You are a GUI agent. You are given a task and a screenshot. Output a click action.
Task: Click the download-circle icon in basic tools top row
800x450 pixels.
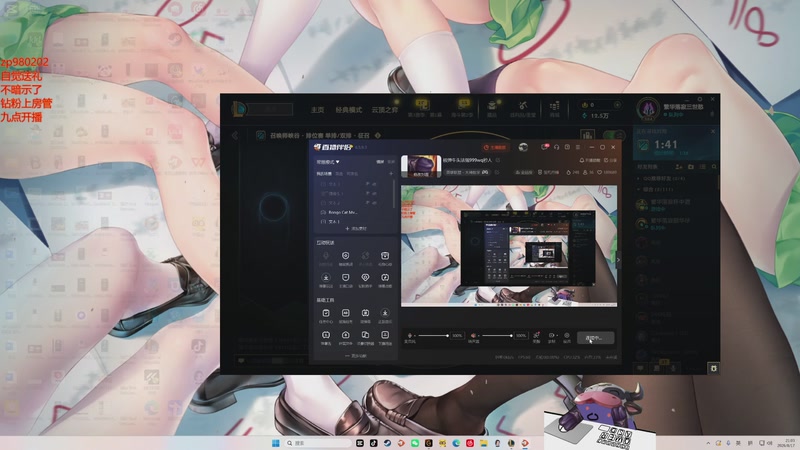pyautogui.click(x=385, y=313)
